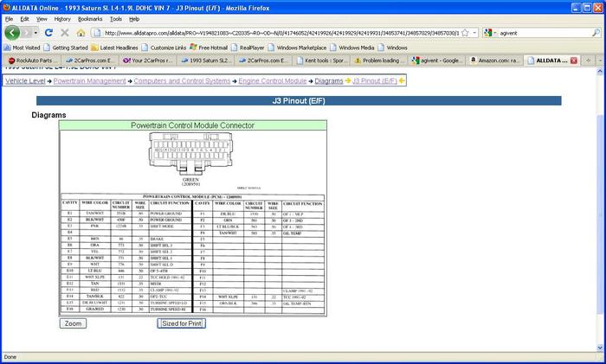Switch to the Your 2CarPros tab
The height and width of the screenshot is (364, 606).
147,61
